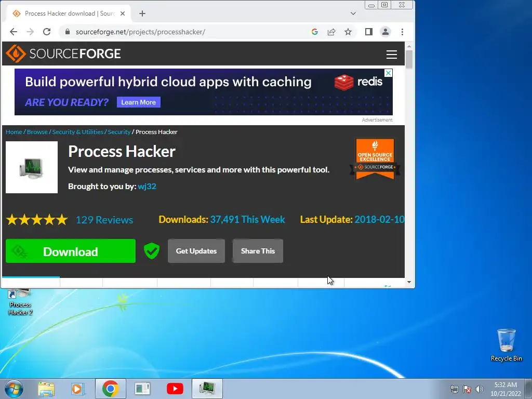Open the Chrome three-dot menu
The height and width of the screenshot is (399, 532).
pos(403,32)
